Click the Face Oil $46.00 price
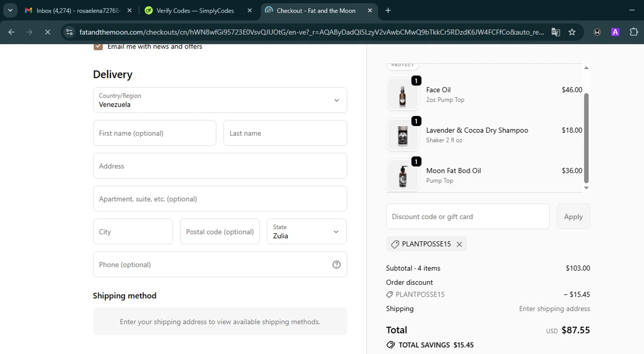This screenshot has height=354, width=644. [572, 90]
